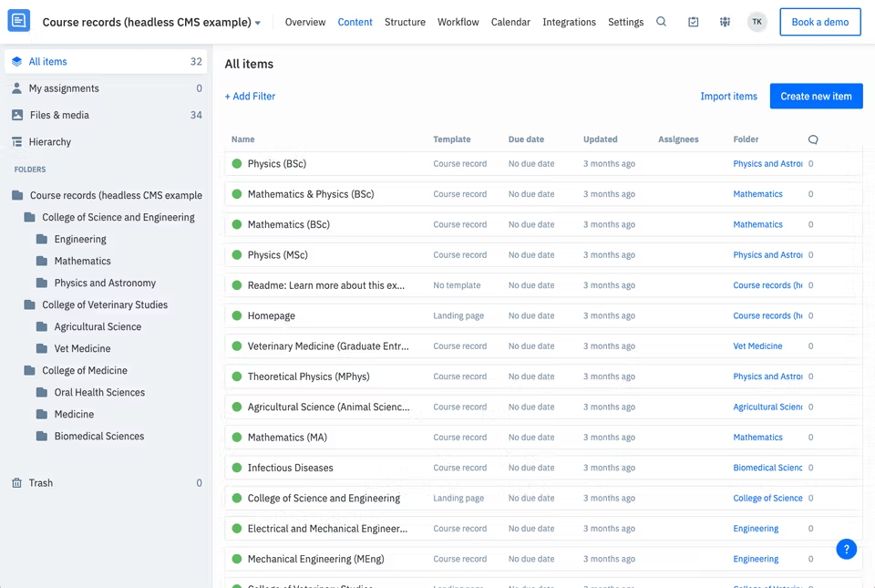Click the status indicator for Homepage

[236, 315]
